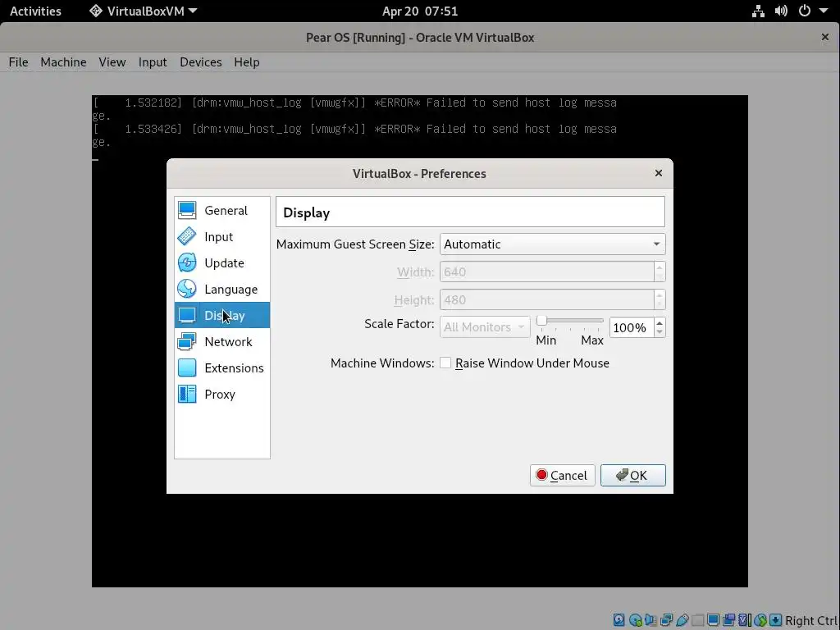
Task: Click the audio status bar icon
Action: (651, 620)
